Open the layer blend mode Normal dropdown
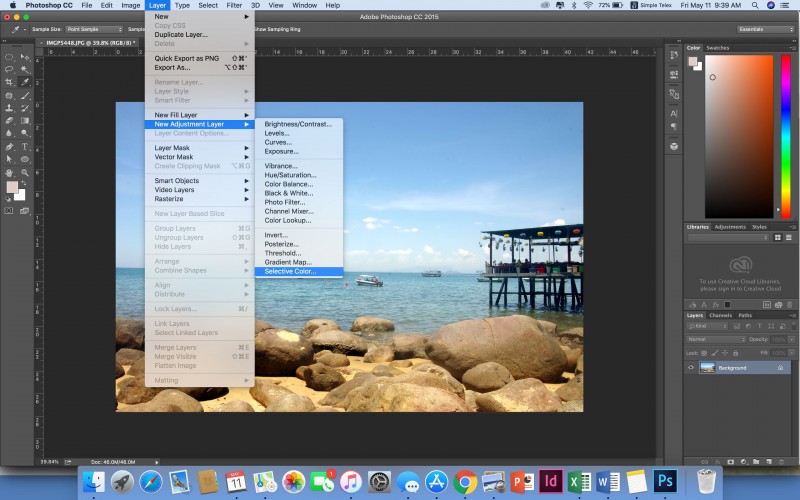800x500 pixels. click(x=715, y=339)
